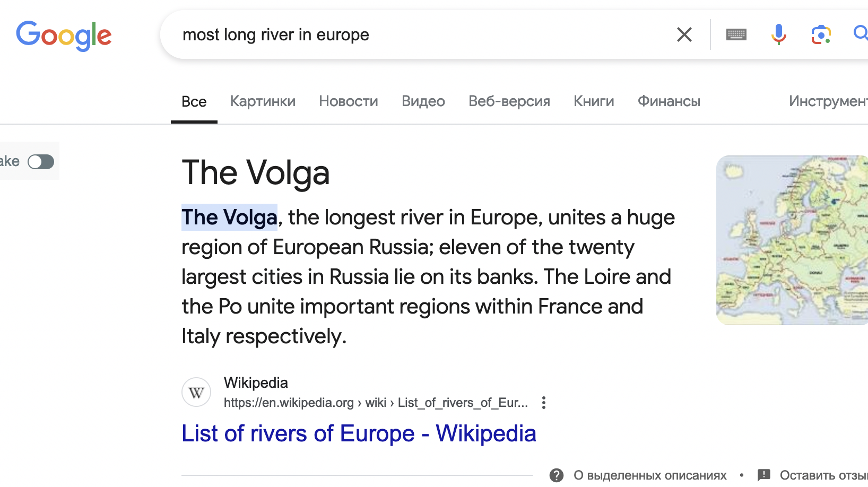The width and height of the screenshot is (868, 487).
Task: Open the Видео tab
Action: [423, 101]
